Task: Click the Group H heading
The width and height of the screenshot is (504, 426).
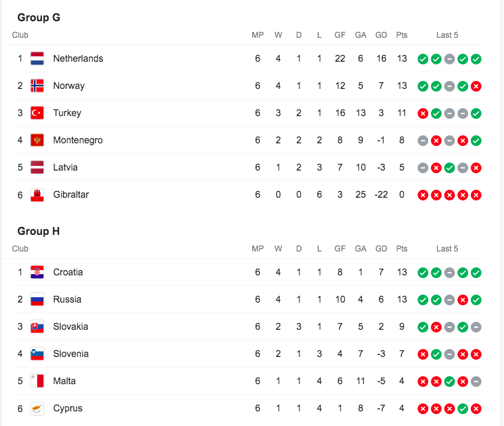Action: 39,231
